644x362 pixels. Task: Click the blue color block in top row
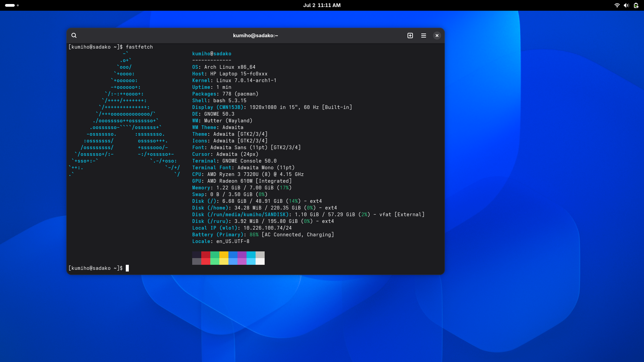pyautogui.click(x=233, y=255)
